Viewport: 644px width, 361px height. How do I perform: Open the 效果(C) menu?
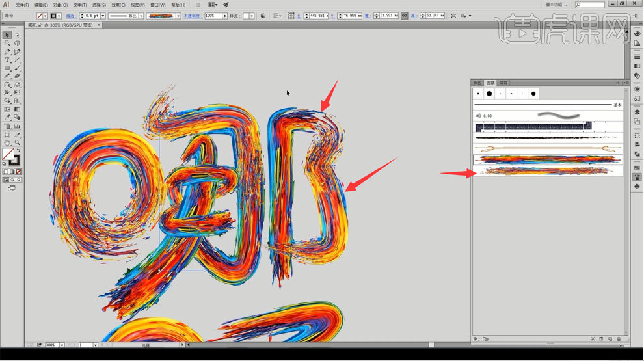pos(118,5)
